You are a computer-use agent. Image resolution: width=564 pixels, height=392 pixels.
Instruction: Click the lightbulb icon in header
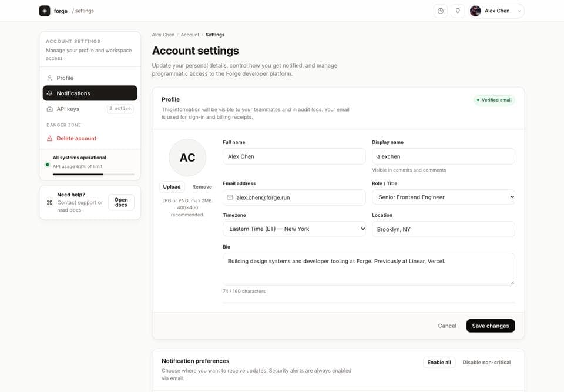pos(458,11)
